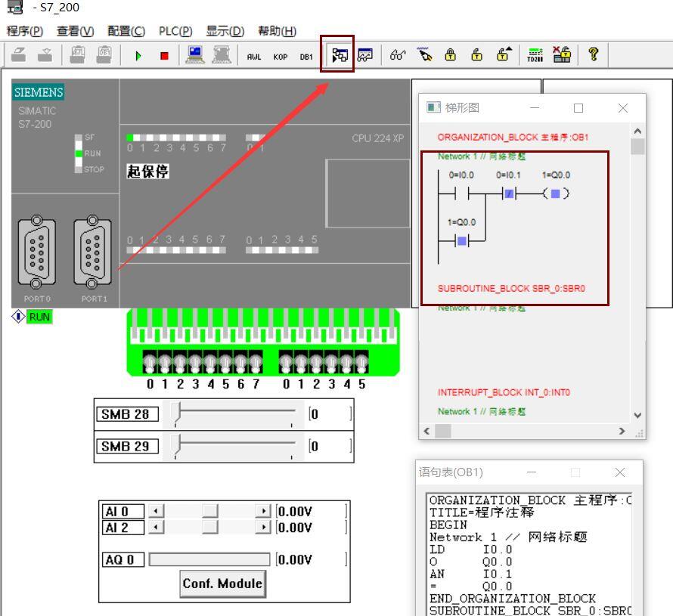Click the ladder window scroll down arrow
The height and width of the screenshot is (616, 673).
637,415
